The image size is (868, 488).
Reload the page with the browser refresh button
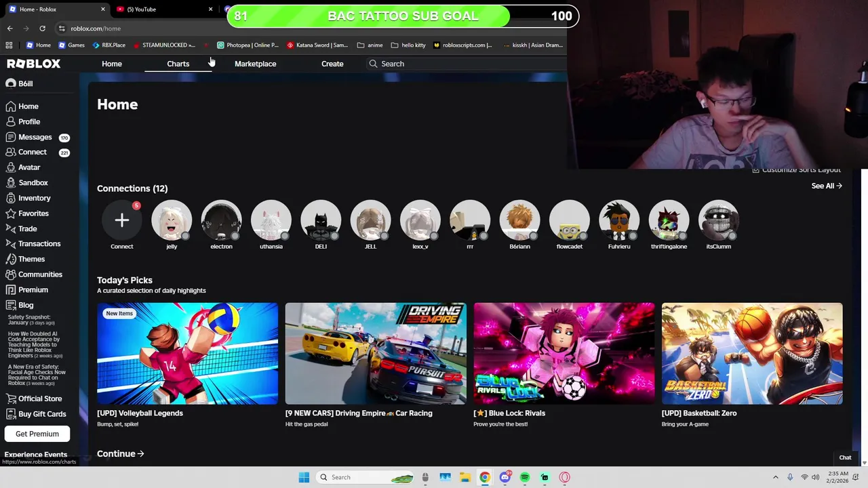pyautogui.click(x=42, y=28)
